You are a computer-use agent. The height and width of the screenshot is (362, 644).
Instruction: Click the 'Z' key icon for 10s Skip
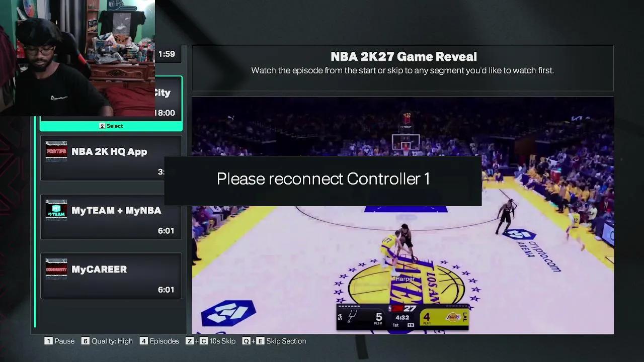190,341
